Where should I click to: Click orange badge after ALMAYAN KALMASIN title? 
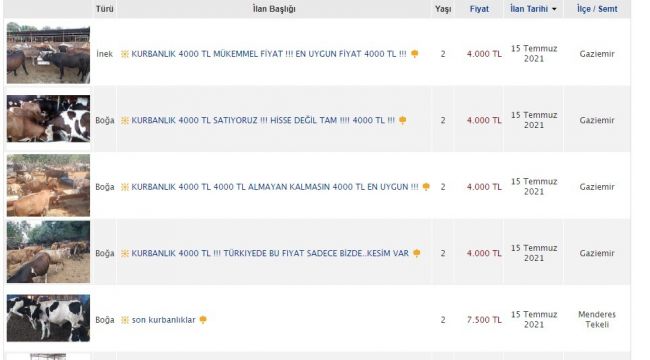coord(426,187)
